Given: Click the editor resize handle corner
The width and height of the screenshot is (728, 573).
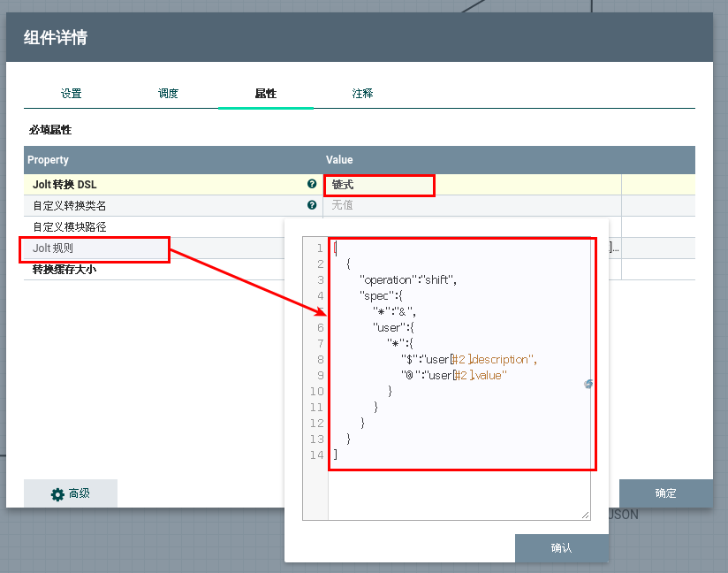Looking at the screenshot, I should click(585, 514).
